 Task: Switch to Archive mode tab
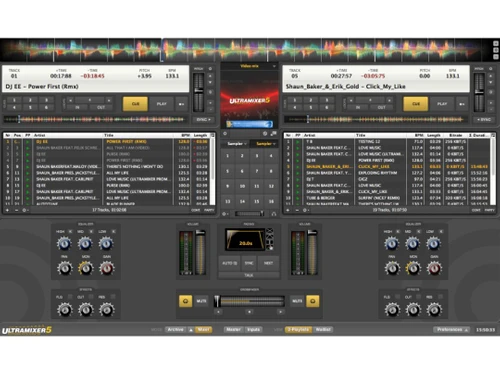[x=176, y=330]
